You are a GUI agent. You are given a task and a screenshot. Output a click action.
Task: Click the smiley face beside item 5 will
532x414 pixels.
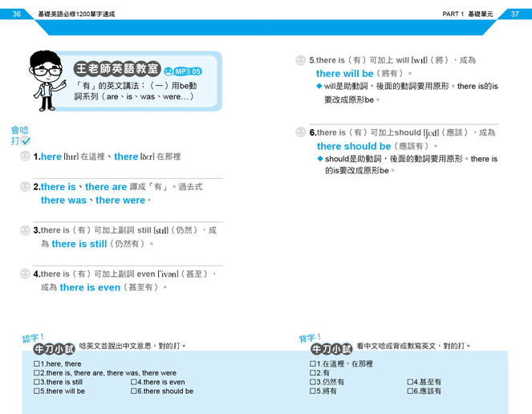click(301, 60)
